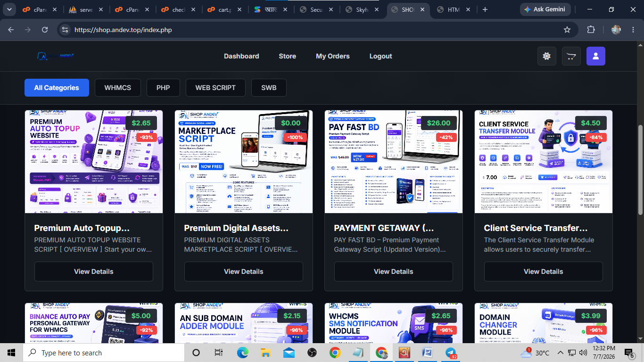This screenshot has height=362, width=644.
Task: Filter products by SWB category
Action: click(x=269, y=88)
